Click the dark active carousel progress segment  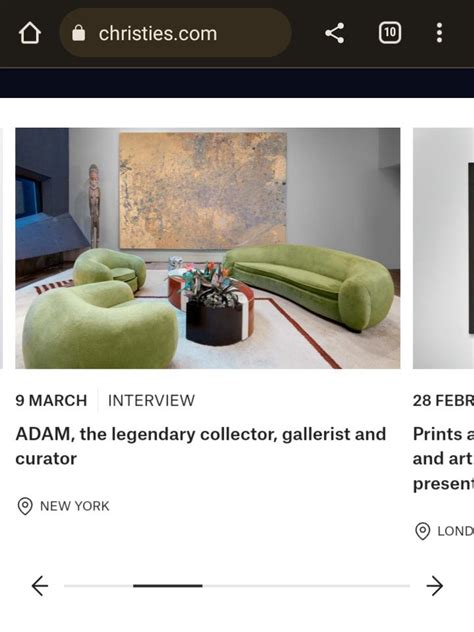click(168, 586)
